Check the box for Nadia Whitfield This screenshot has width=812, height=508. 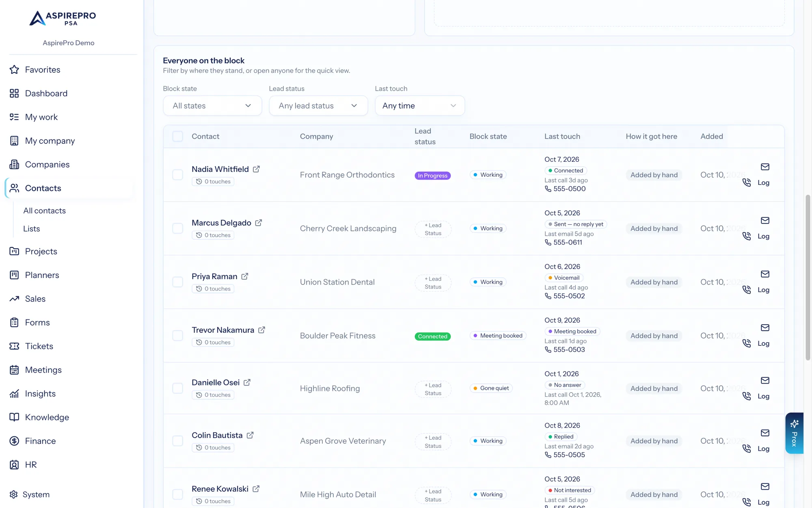tap(177, 175)
